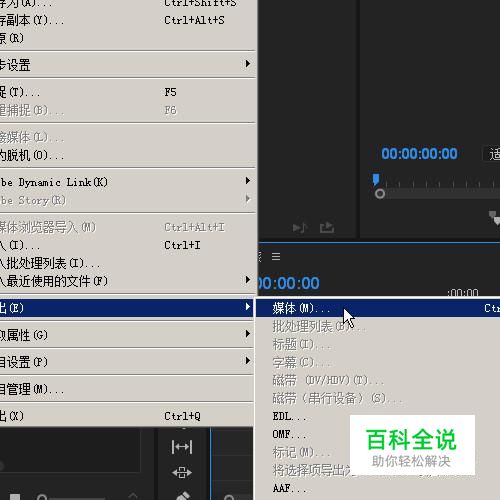Click the (R) revert menu entry
500x500 pixels.
[127, 38]
